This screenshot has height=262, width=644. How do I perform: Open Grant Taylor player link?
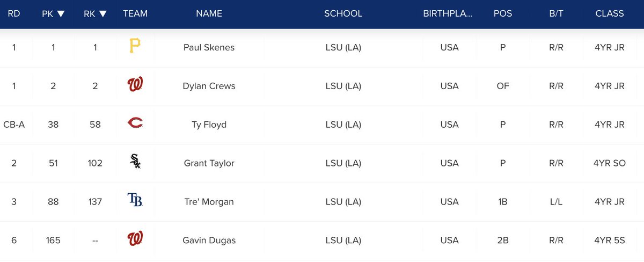coord(209,163)
